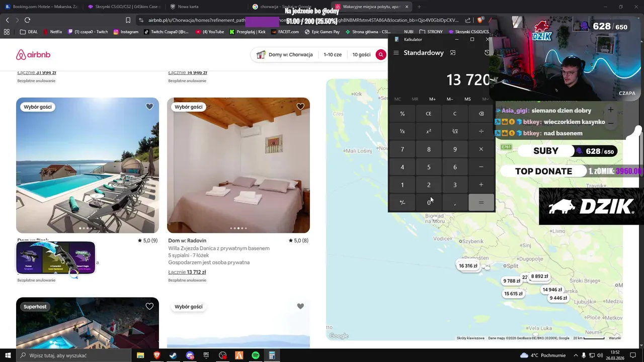Switch to Booking.com Hotele Makarska tab

pos(41,7)
